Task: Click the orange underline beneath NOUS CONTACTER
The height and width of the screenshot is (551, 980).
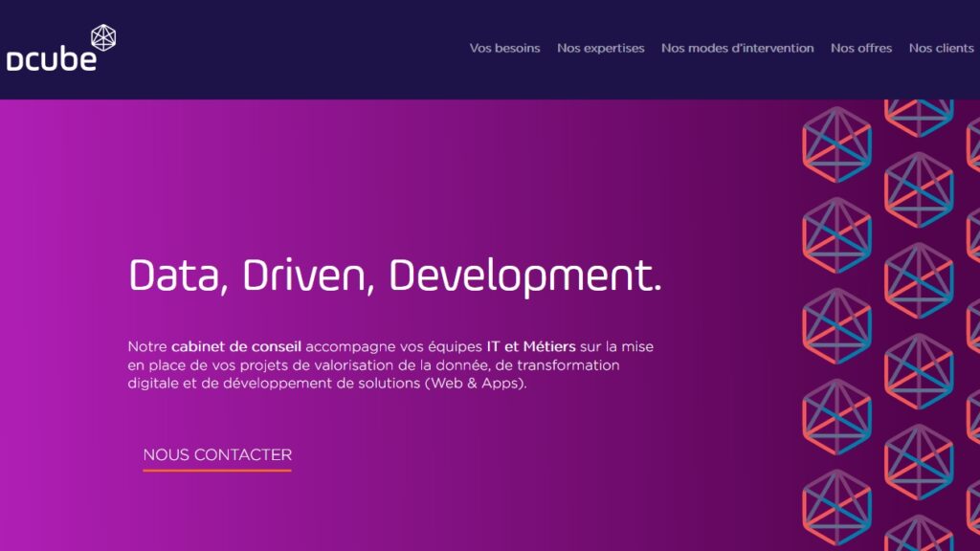Action: coord(217,471)
